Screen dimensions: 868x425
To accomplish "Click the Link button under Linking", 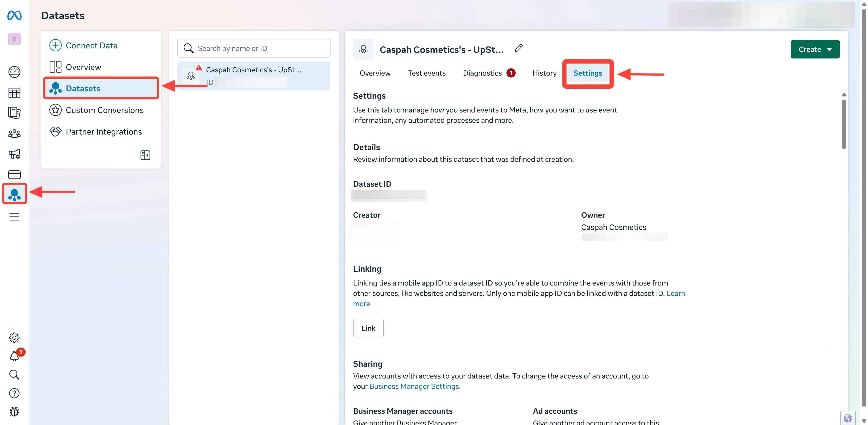I will [x=368, y=328].
